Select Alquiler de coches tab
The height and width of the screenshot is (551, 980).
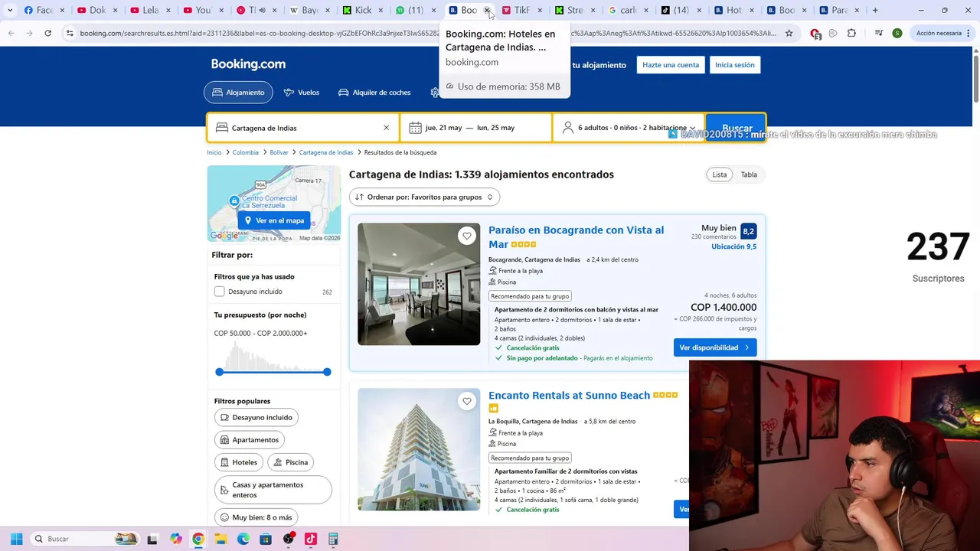coord(374,92)
